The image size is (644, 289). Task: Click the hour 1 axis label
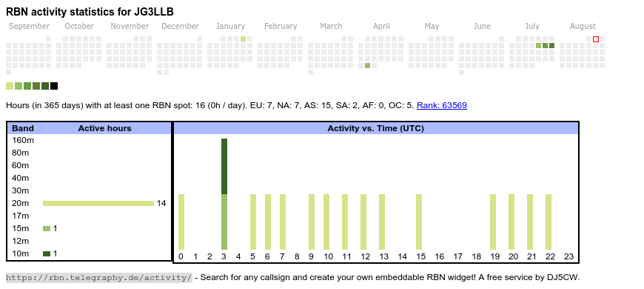pyautogui.click(x=195, y=257)
